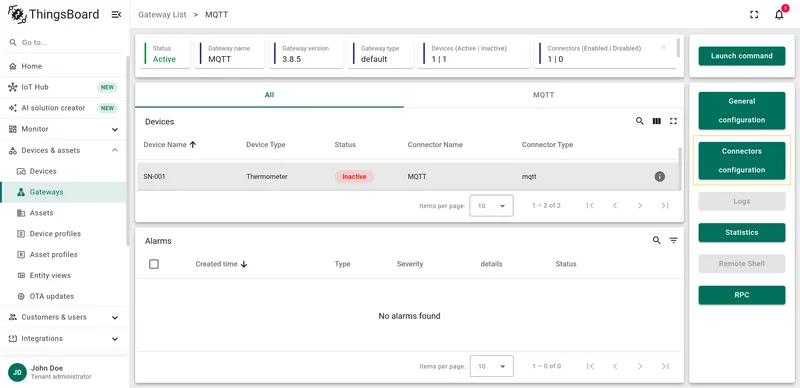Viewport: 800px width, 388px height.
Task: Open Entity views in sidebar
Action: coord(63,276)
